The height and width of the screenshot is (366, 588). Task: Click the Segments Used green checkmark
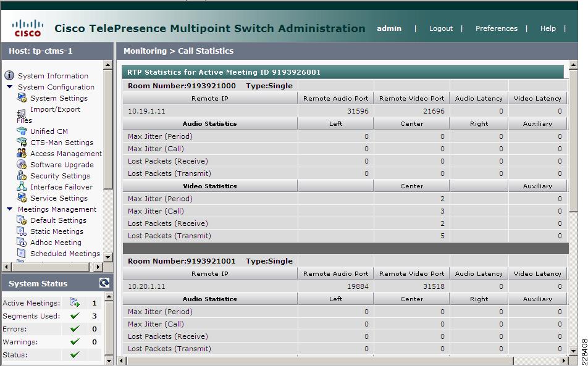(75, 316)
